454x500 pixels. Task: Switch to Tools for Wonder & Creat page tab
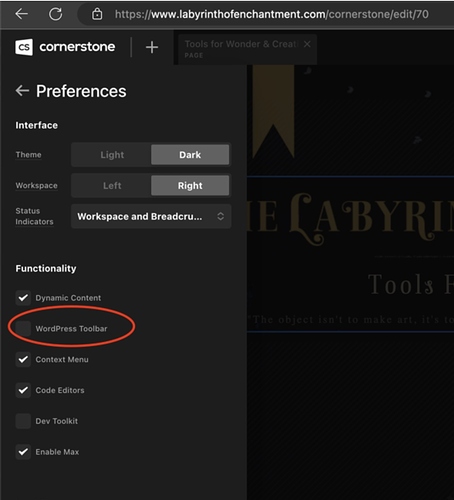point(240,49)
